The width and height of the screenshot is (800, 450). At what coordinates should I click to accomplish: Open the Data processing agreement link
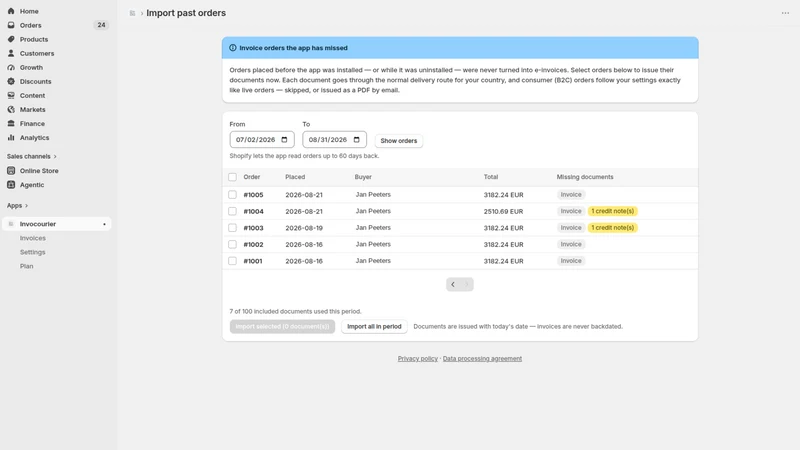point(482,359)
